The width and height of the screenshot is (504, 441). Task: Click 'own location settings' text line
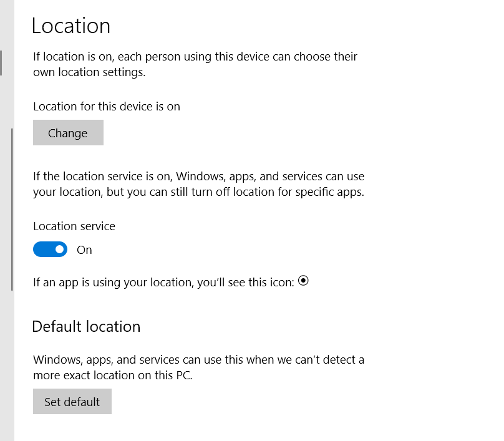point(89,72)
